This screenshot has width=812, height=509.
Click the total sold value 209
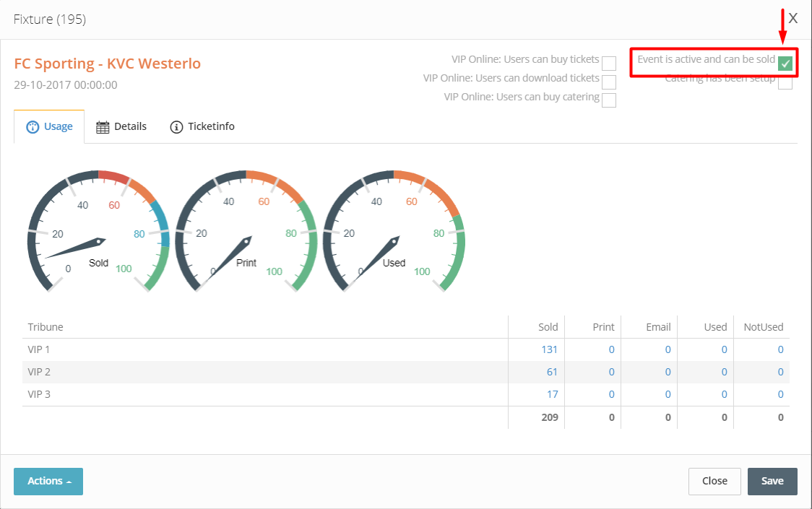(x=550, y=417)
